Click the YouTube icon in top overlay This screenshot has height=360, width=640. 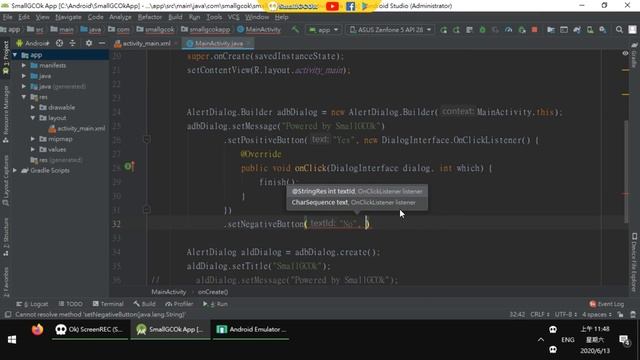point(332,6)
